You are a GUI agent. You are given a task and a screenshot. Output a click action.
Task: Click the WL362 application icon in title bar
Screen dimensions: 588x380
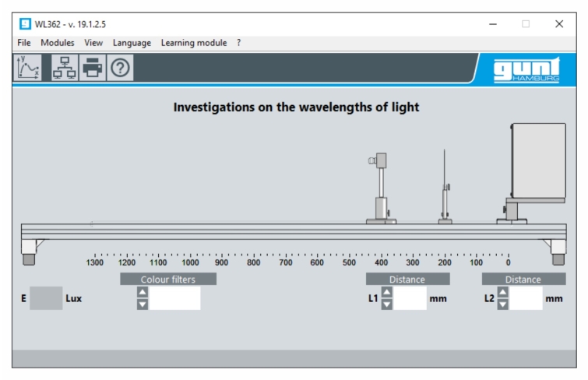point(25,24)
